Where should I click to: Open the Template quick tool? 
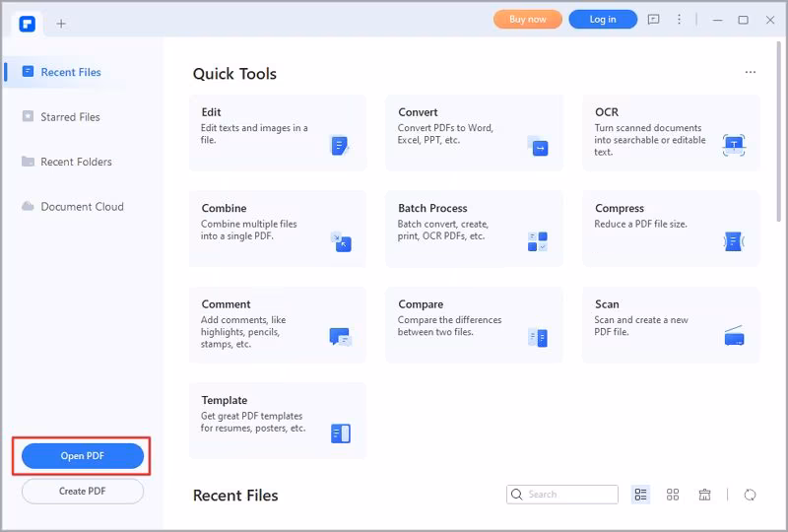click(277, 421)
